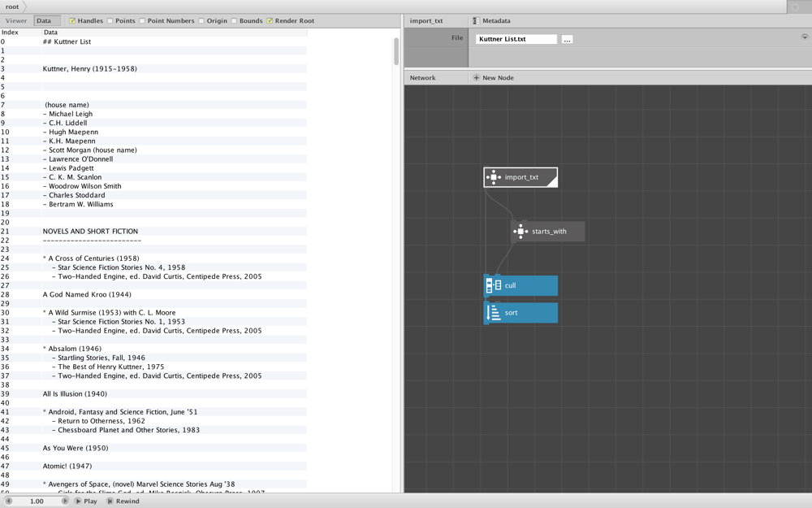Select the row '* A Cross of Centuries (1958)'
The image size is (812, 508).
(x=153, y=258)
